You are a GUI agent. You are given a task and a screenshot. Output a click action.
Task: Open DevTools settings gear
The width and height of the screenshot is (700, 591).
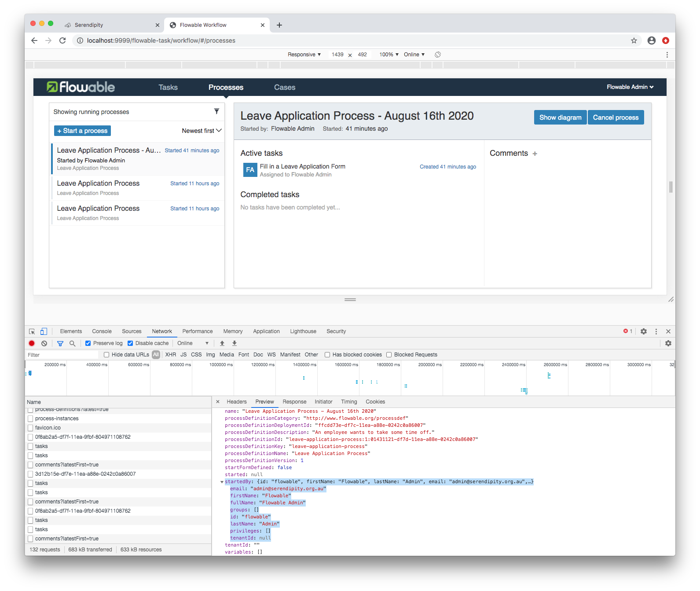[644, 331]
